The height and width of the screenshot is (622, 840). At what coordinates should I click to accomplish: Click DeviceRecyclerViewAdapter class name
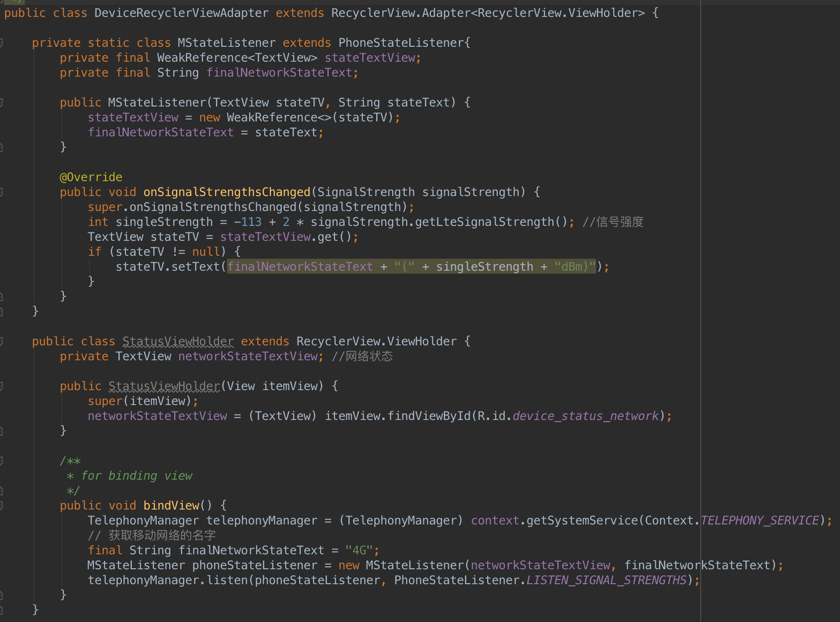point(182,13)
